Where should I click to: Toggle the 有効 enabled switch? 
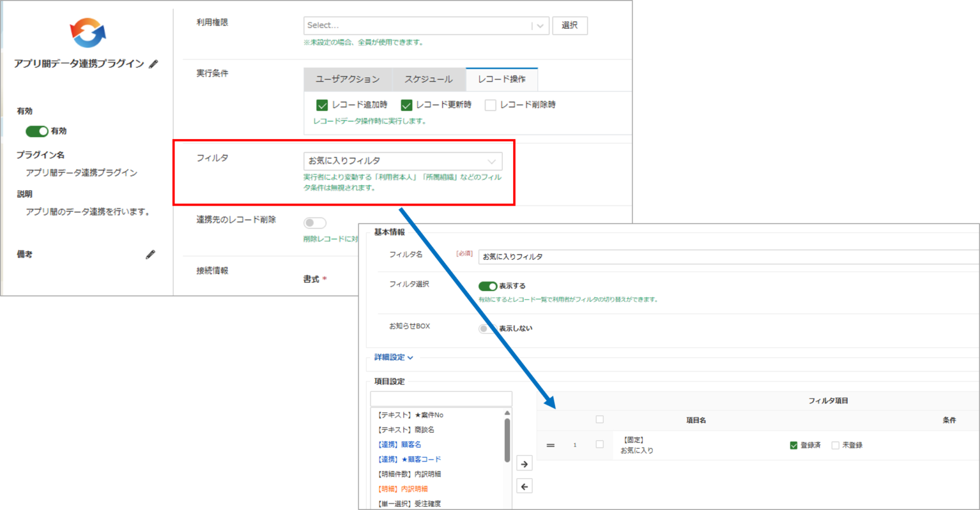(x=37, y=131)
